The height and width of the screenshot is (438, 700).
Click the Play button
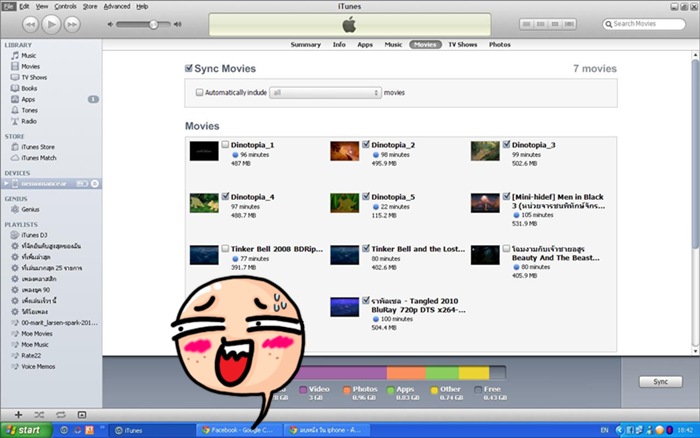point(51,24)
